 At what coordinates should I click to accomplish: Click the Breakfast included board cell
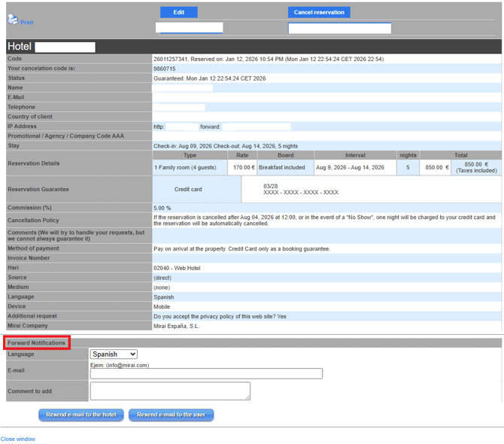285,168
